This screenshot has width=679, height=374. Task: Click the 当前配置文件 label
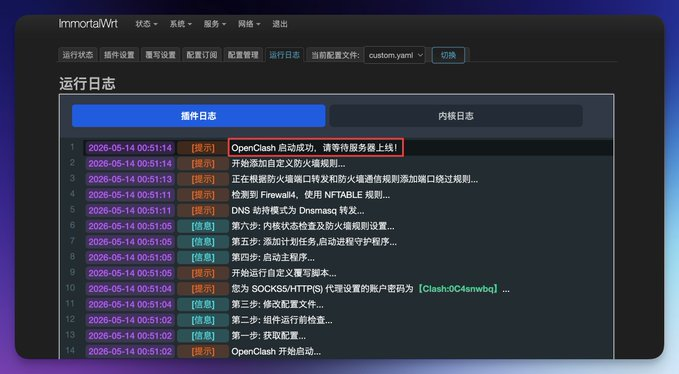point(335,55)
